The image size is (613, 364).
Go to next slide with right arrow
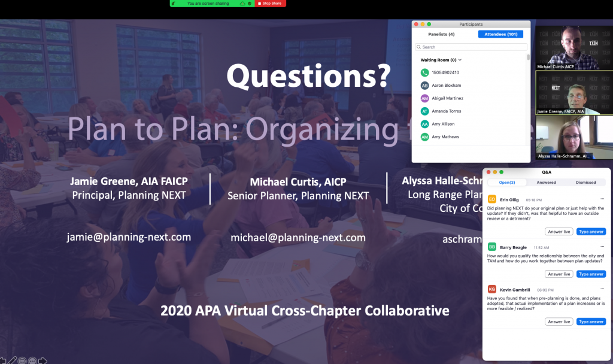point(43,360)
